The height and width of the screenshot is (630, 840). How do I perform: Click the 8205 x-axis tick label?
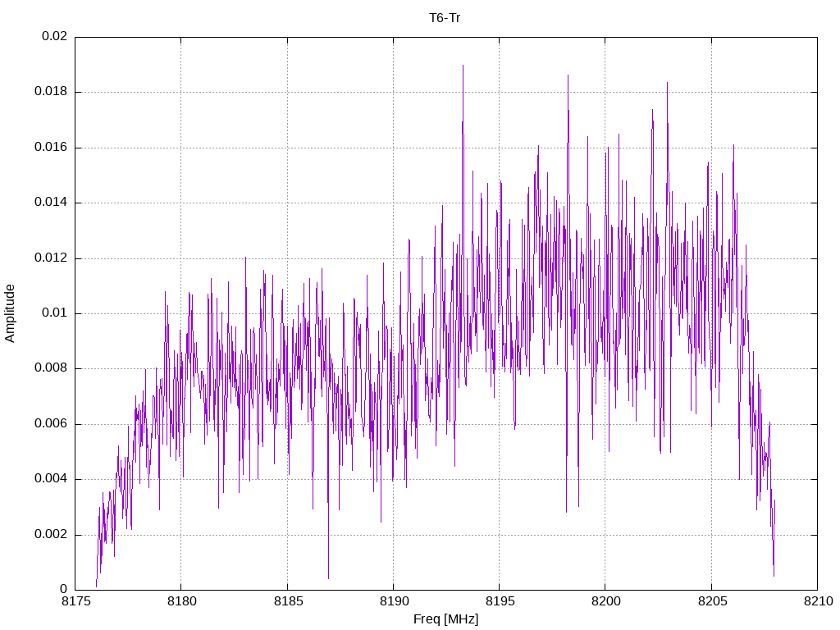click(x=713, y=601)
